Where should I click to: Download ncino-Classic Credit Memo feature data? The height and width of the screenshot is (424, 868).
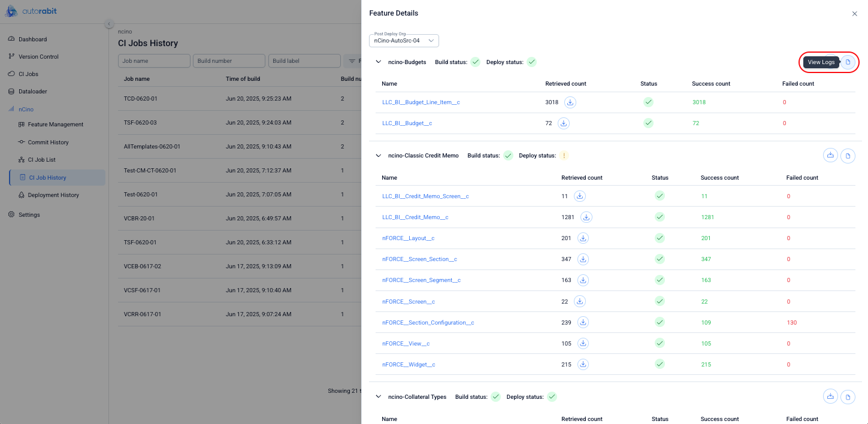[830, 156]
